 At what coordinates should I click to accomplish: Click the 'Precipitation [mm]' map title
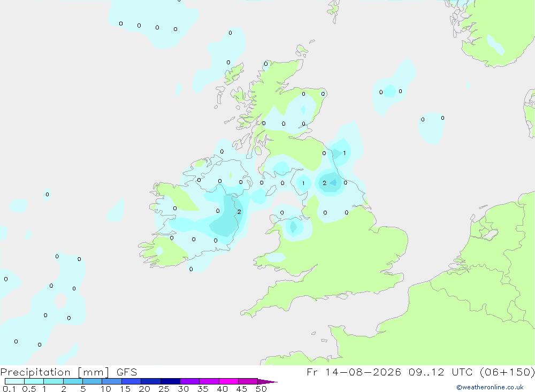(x=55, y=372)
